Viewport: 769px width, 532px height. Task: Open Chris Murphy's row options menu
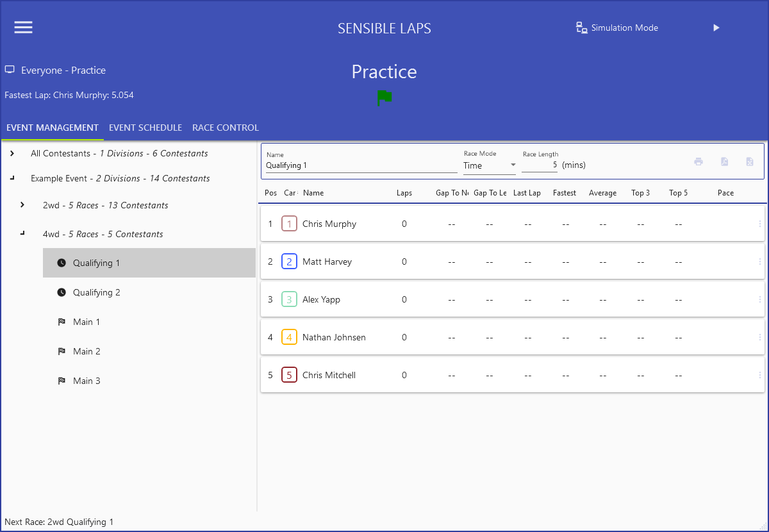pos(760,224)
